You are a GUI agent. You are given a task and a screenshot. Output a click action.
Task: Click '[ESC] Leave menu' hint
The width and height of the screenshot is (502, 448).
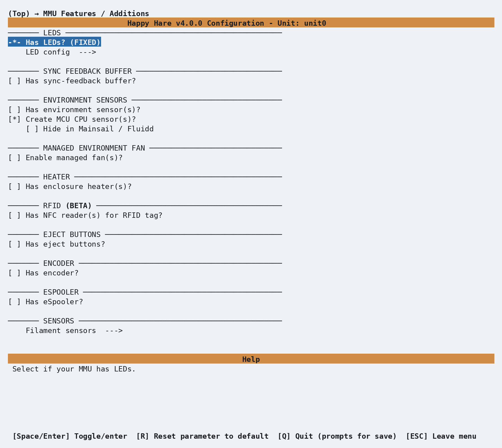pos(441,436)
